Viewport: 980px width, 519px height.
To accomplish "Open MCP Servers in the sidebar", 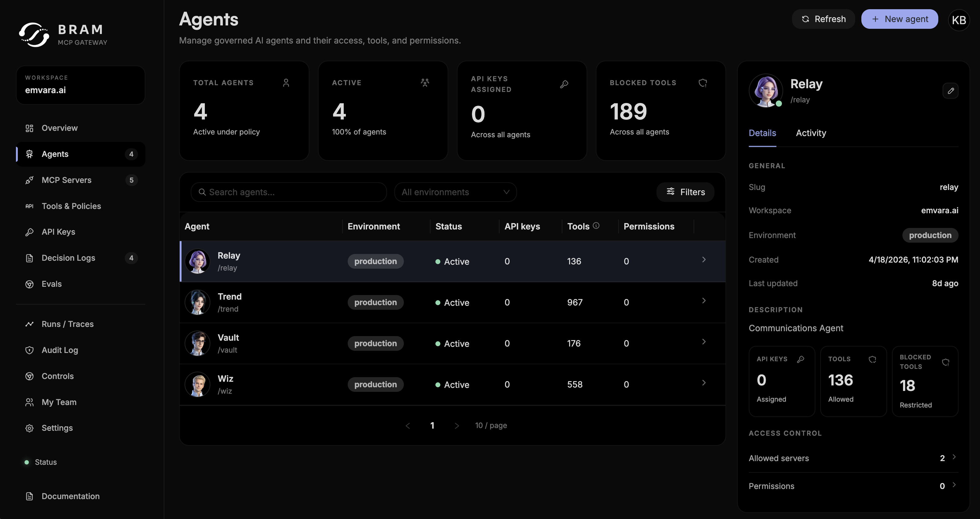I will pos(66,180).
